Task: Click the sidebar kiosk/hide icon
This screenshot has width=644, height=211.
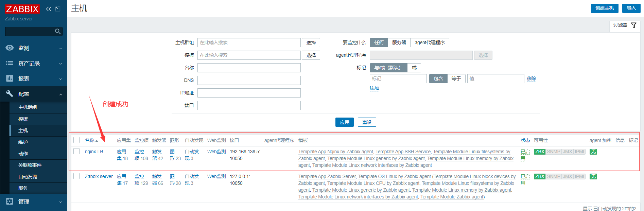Action: point(58,9)
